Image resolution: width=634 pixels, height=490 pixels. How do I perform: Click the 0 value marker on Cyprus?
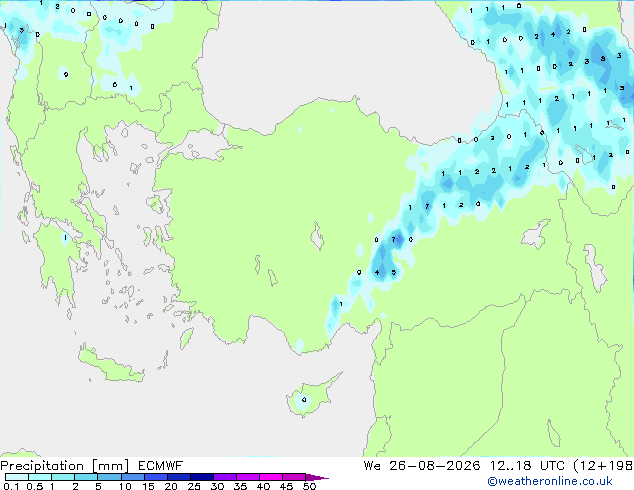tap(304, 400)
